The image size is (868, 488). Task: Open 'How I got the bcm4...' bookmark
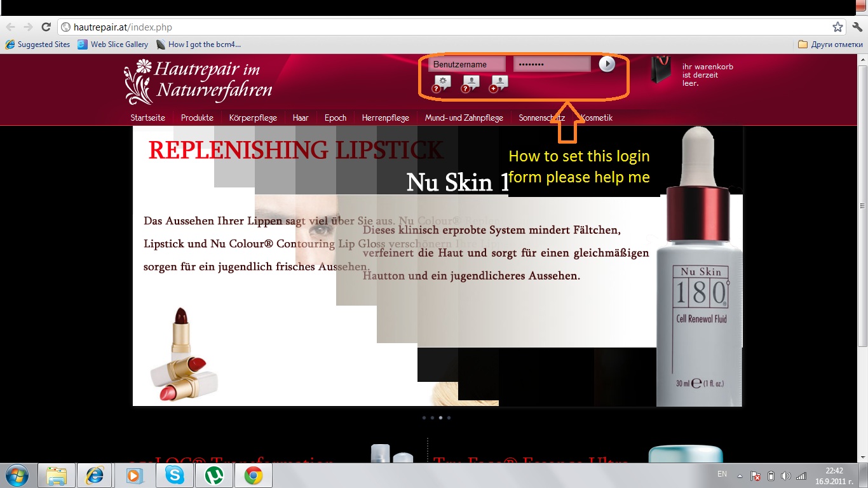(198, 44)
